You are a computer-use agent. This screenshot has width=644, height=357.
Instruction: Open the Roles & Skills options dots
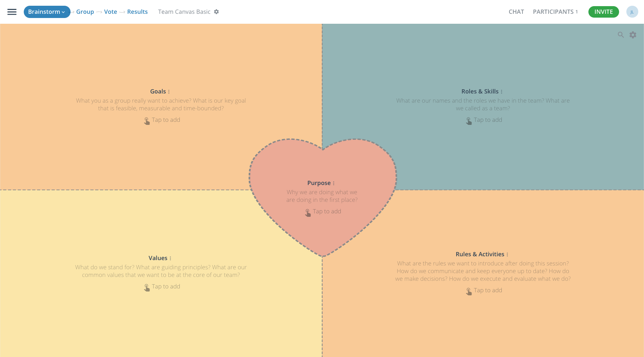point(501,92)
